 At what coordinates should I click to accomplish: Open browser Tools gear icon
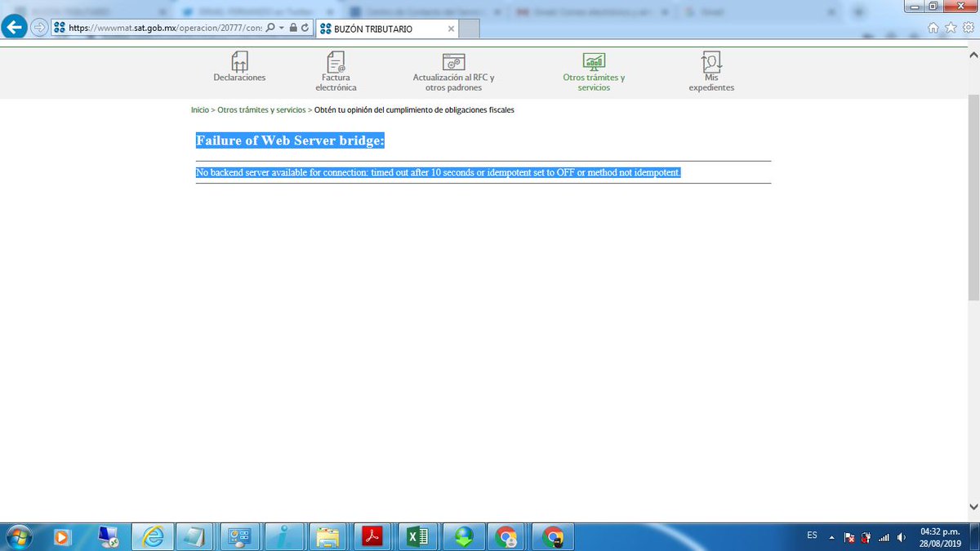[x=968, y=28]
